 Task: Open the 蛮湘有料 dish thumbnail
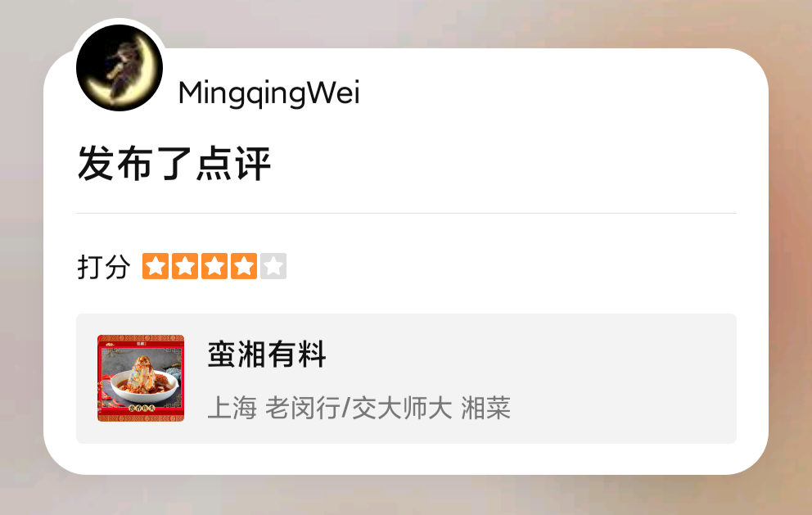pos(141,378)
